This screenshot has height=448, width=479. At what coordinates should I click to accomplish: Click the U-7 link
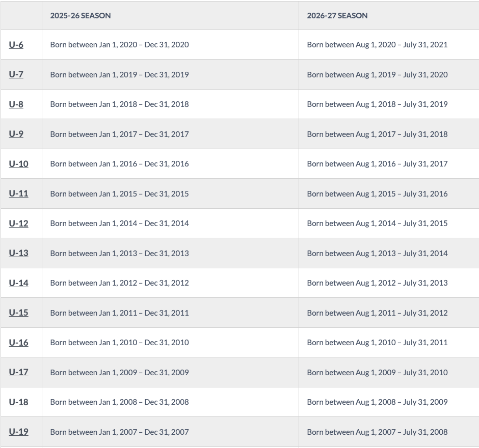tap(16, 74)
